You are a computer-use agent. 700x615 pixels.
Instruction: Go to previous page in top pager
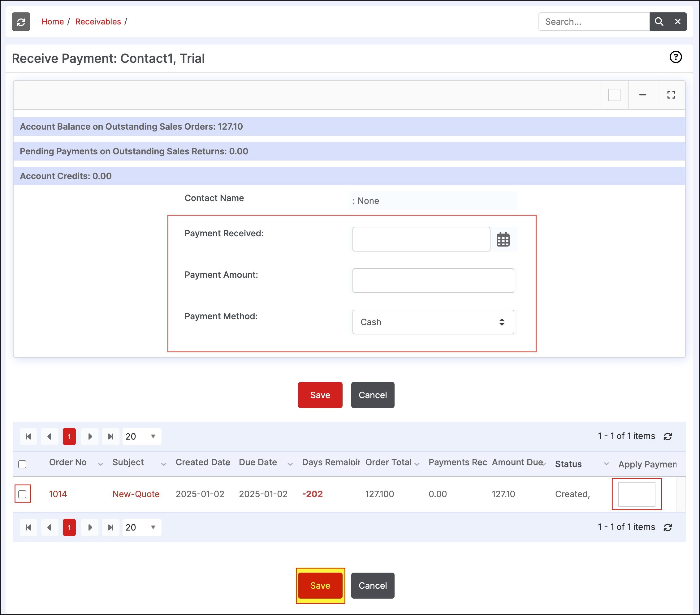[x=49, y=436]
